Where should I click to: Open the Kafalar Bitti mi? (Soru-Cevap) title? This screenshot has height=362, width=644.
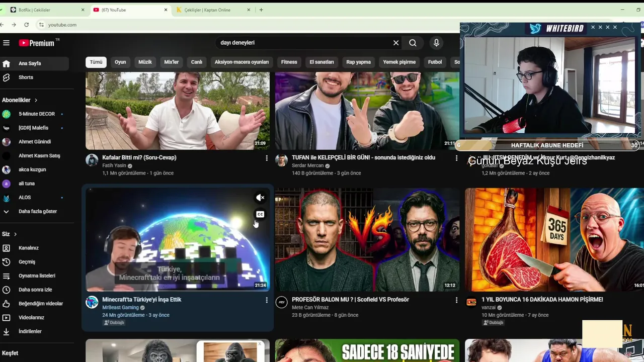click(x=139, y=157)
